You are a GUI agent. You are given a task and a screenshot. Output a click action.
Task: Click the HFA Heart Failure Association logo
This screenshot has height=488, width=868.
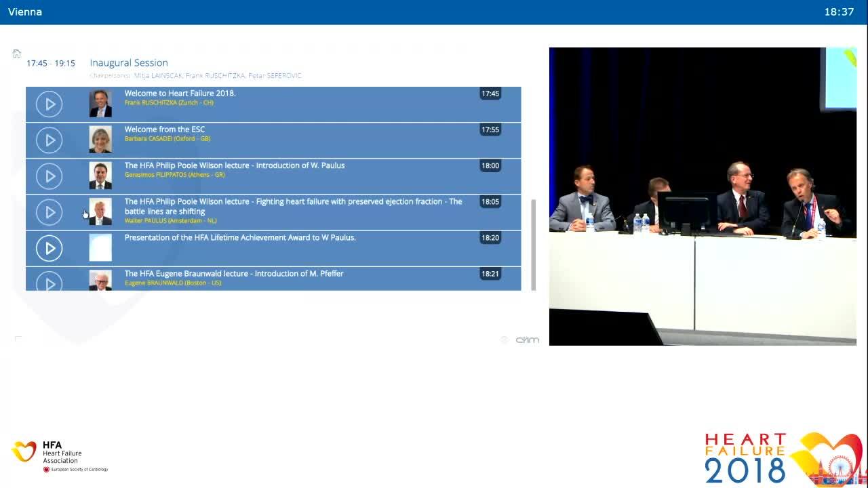tap(60, 456)
